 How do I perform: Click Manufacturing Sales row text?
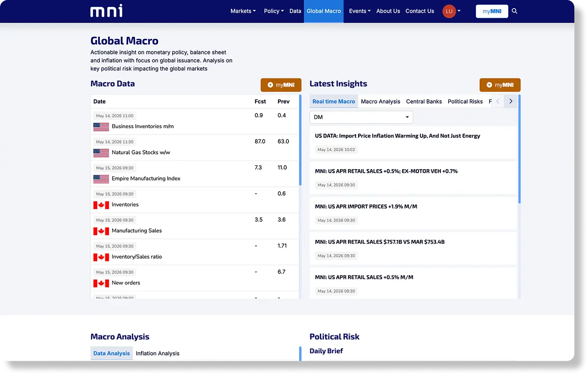point(137,231)
